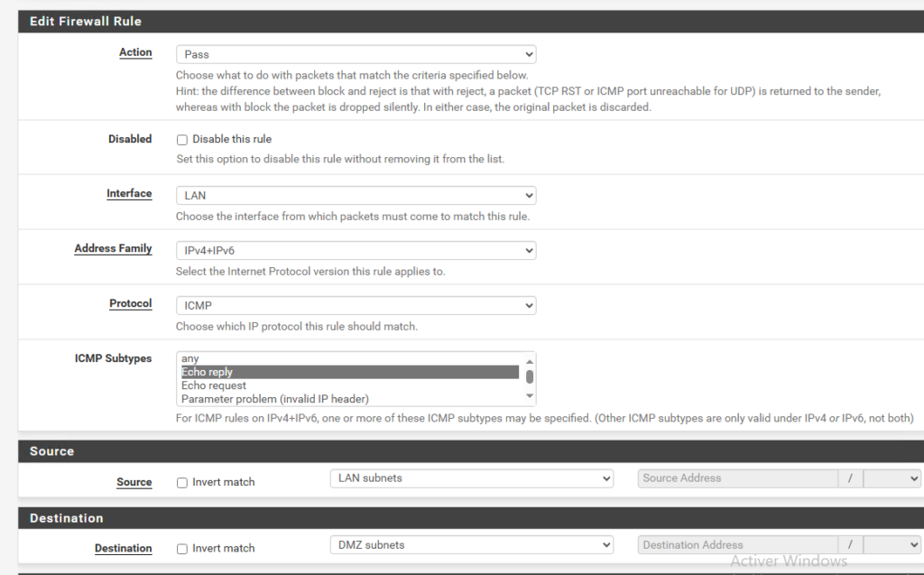The image size is (924, 575).
Task: Open the source subnet mask dropdown
Action: 892,478
